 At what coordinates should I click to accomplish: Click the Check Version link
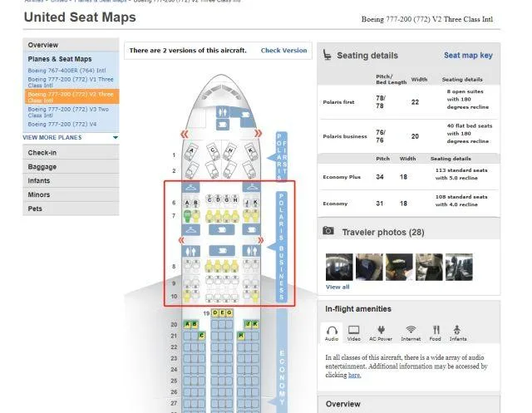pyautogui.click(x=283, y=51)
